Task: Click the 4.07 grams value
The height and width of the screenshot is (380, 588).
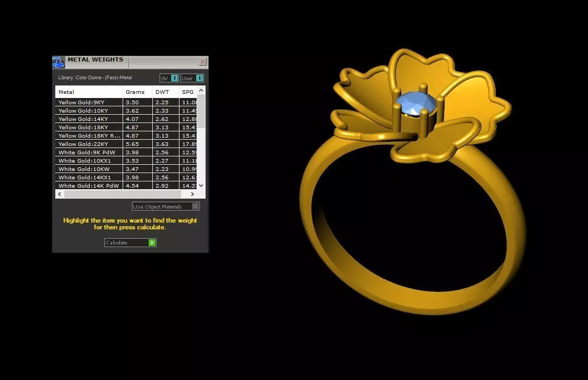Action: tap(133, 119)
